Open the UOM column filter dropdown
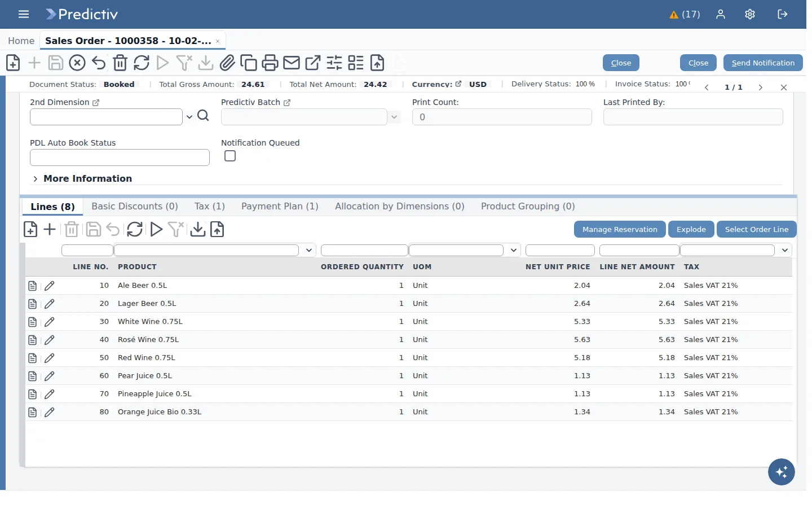Screen dimensions: 812x508 514,250
